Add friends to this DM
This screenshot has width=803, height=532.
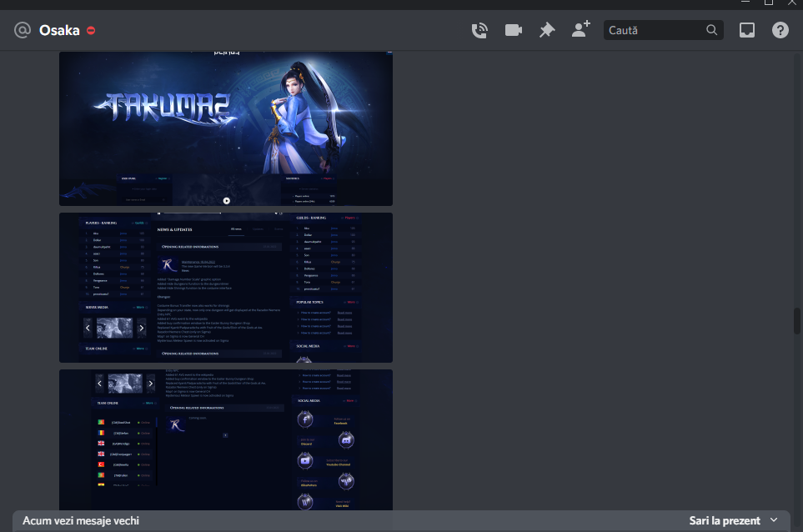[580, 29]
